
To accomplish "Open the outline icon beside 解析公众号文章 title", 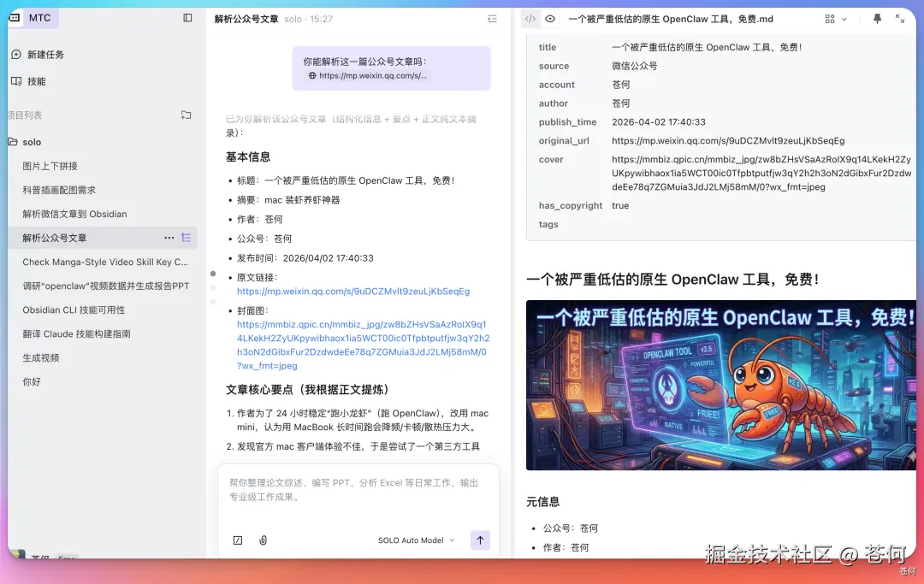I will tap(491, 18).
